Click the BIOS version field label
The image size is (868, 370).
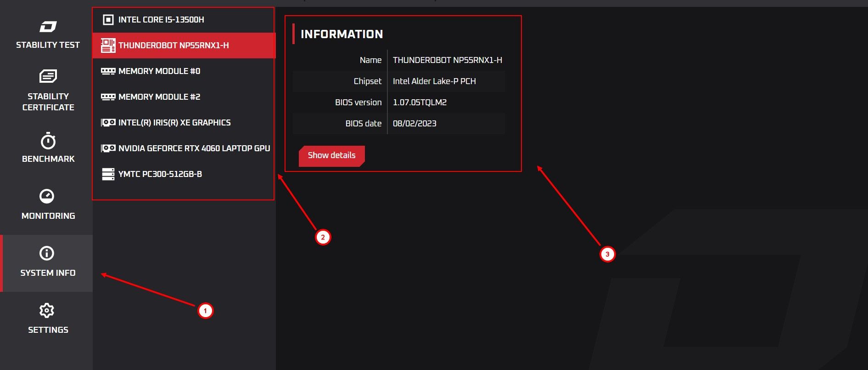358,102
